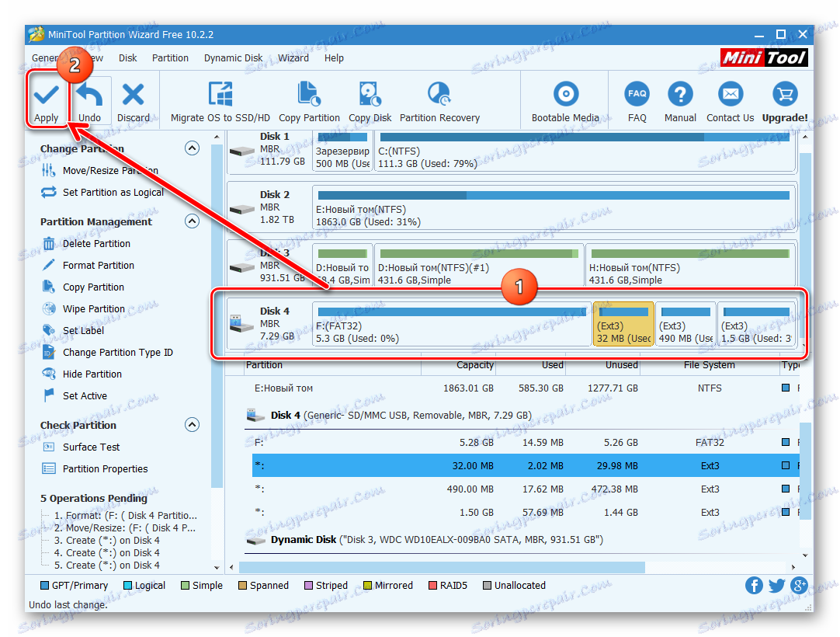Open the Bootable Media builder
Screen dimensions: 840x637
coord(565,102)
